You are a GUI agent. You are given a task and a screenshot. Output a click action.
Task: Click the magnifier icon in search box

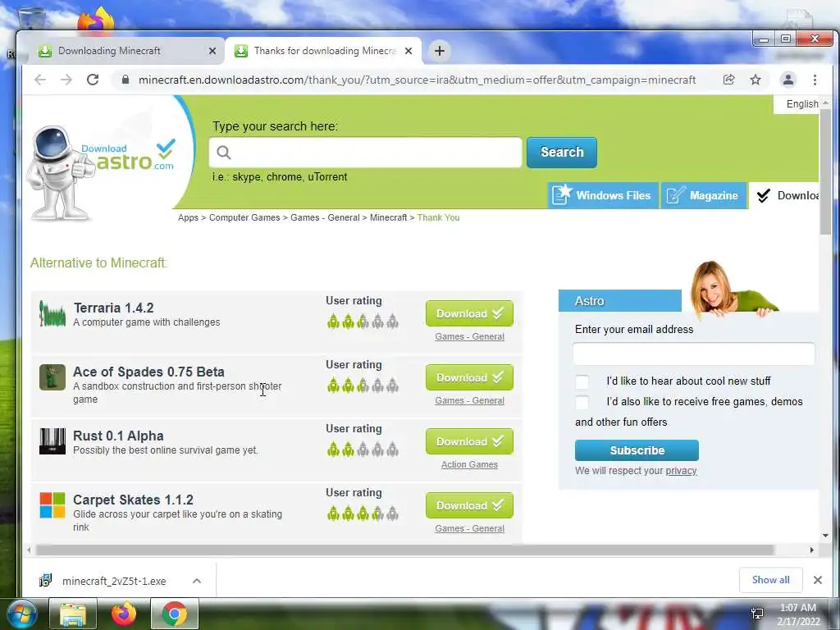(x=224, y=153)
